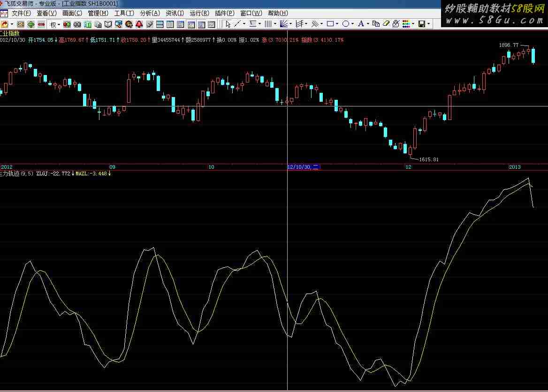Expand the save icon dropdown arrow

click(429, 24)
